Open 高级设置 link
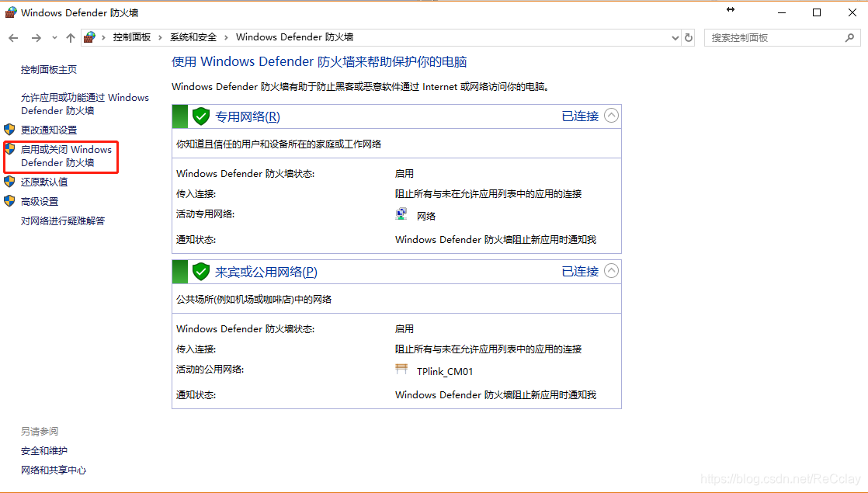 coord(40,201)
